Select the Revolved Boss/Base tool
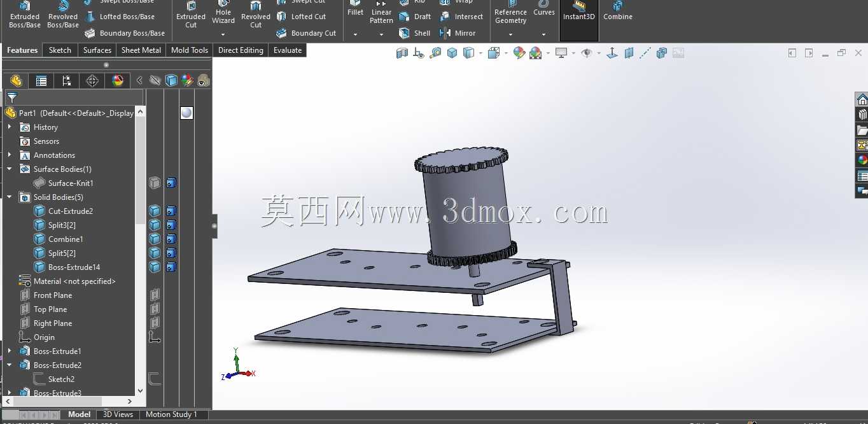 click(63, 15)
